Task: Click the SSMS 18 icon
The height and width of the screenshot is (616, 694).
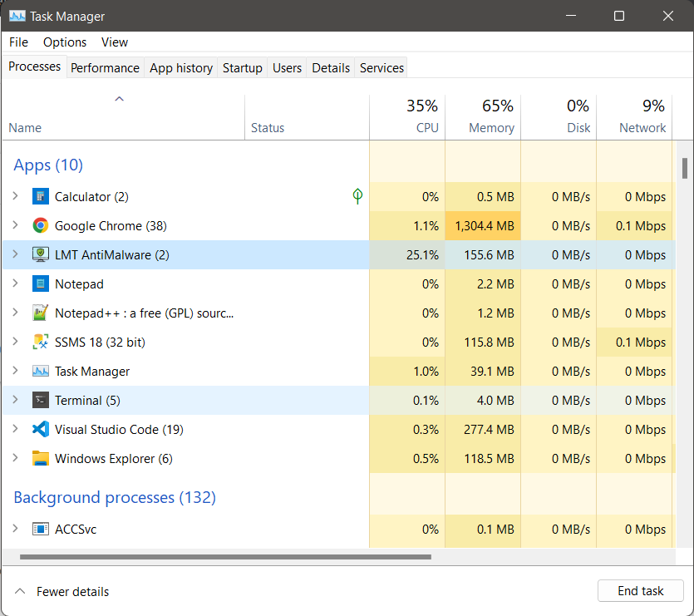Action: coord(40,342)
